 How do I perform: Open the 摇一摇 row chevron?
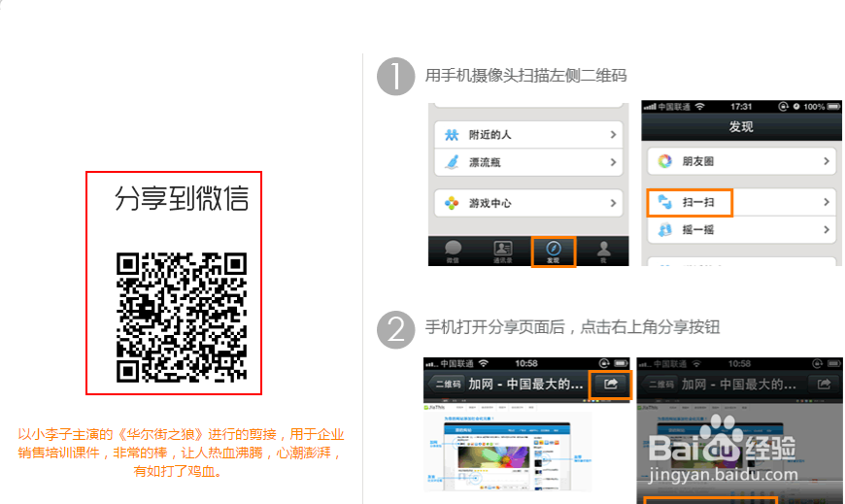click(827, 229)
